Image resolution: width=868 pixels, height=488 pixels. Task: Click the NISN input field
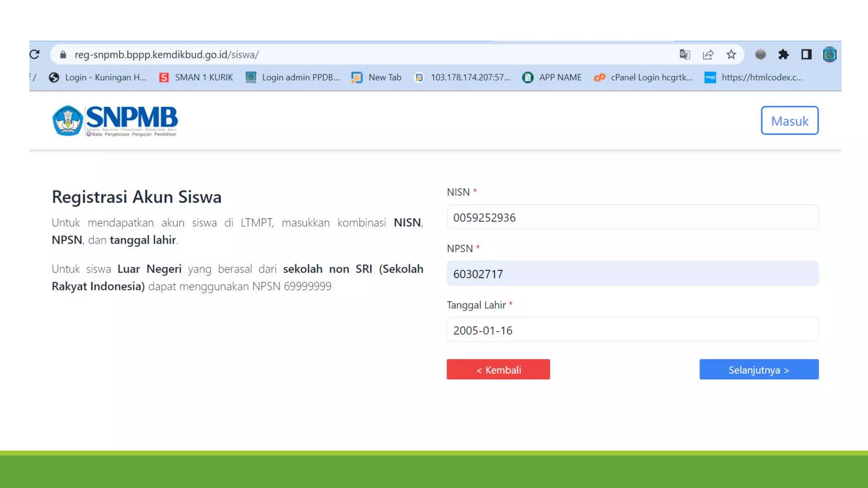coord(632,217)
